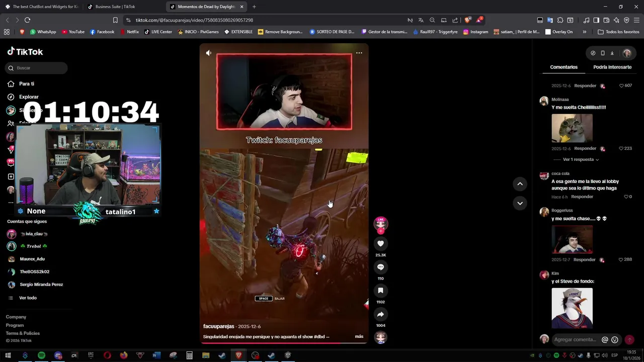
Task: Like Roggerluss's comment with 288 likes
Action: [x=625, y=259]
